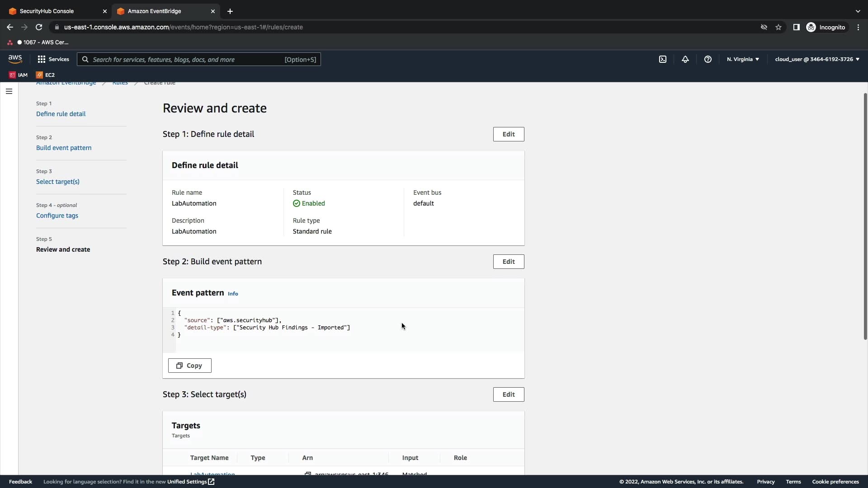
Task: Expand the N. Virginia region dropdown
Action: [743, 59]
